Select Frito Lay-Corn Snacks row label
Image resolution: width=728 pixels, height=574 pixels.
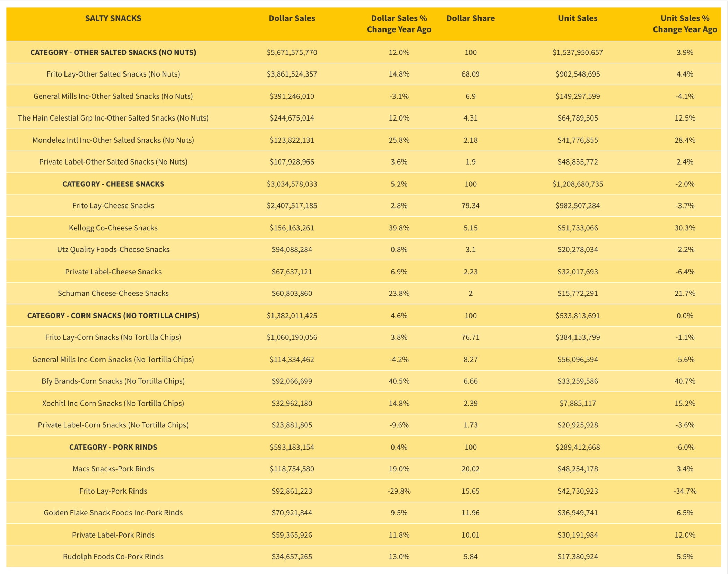[113, 337]
